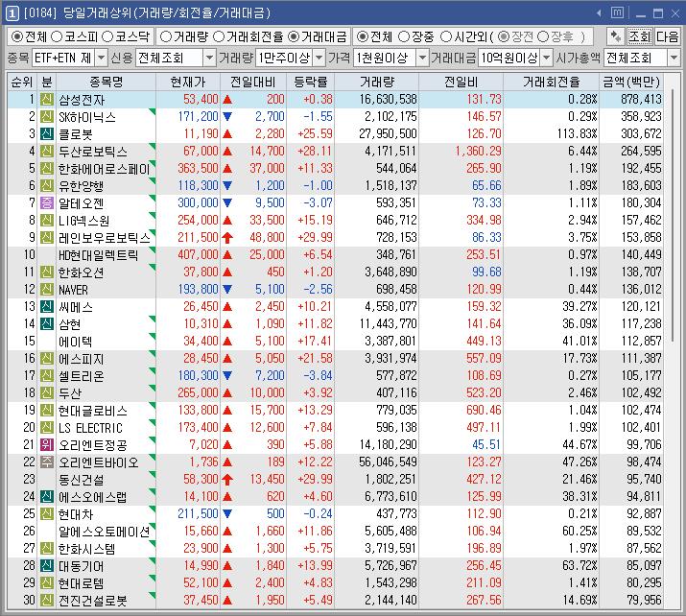Screen dimensions: 686x616
Task: Select the 시간외 radio button
Action: 446,36
